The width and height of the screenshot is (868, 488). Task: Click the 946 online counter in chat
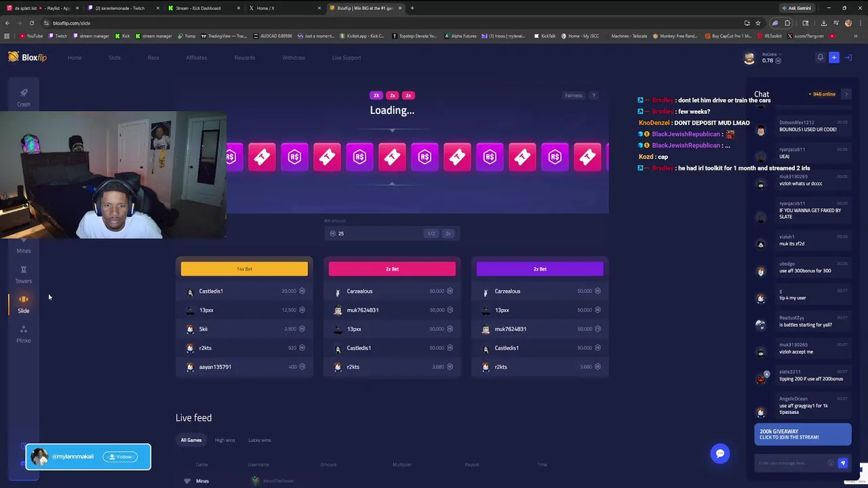[x=822, y=94]
